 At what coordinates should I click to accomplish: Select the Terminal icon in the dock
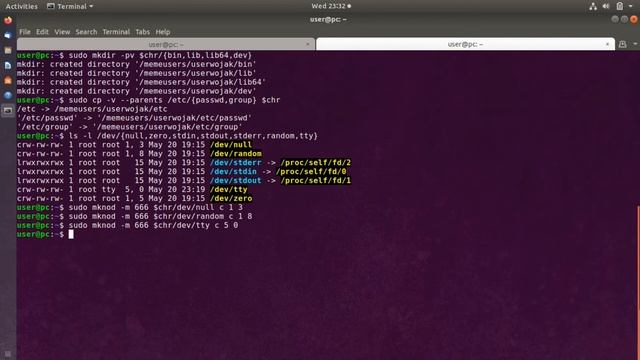click(8, 111)
